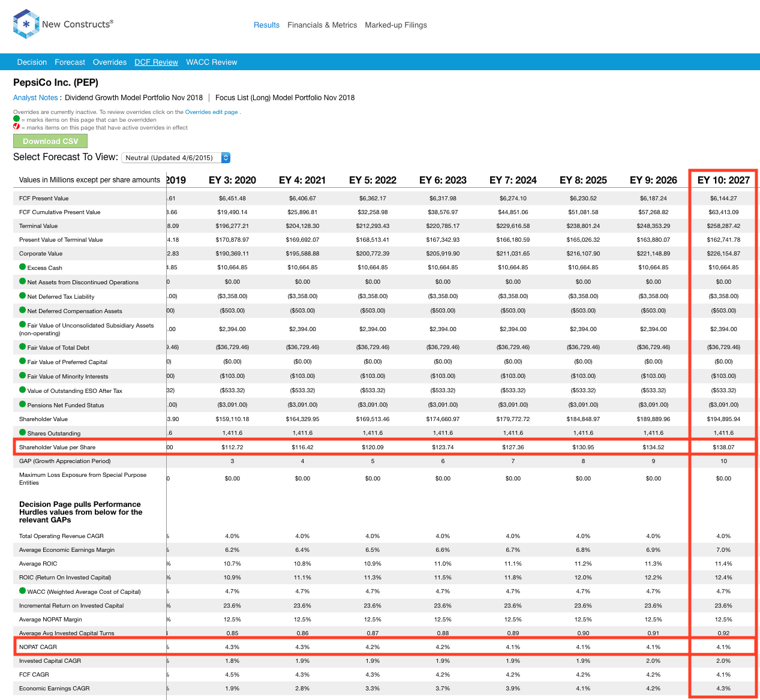Click the GAP (Growth Appreciation Period) row label
Viewport: 760px width, 700px height.
[65, 461]
